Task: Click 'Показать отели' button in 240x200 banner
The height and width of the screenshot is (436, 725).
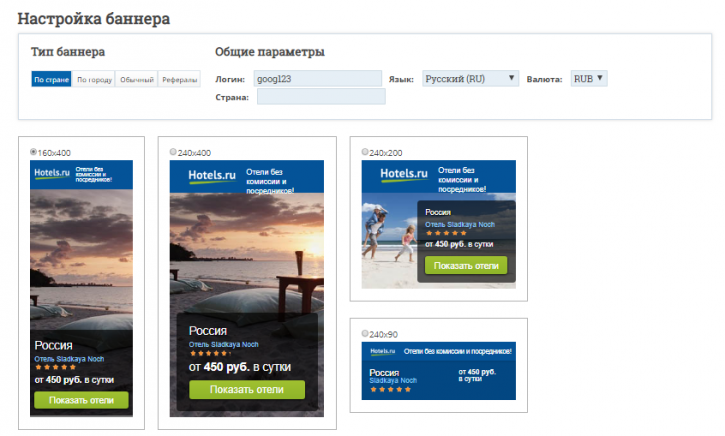Action: click(466, 265)
